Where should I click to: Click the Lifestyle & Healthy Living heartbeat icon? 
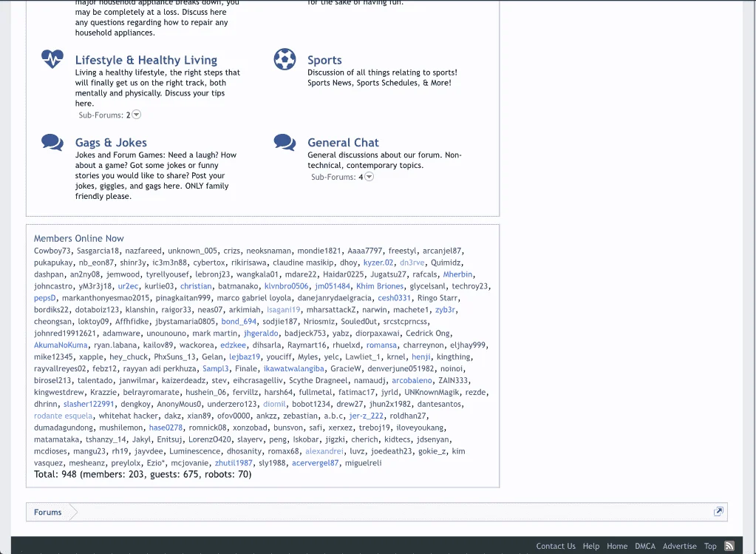pyautogui.click(x=52, y=59)
